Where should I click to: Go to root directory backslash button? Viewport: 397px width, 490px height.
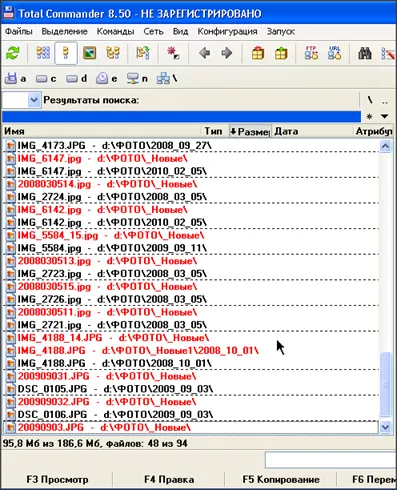pyautogui.click(x=370, y=100)
